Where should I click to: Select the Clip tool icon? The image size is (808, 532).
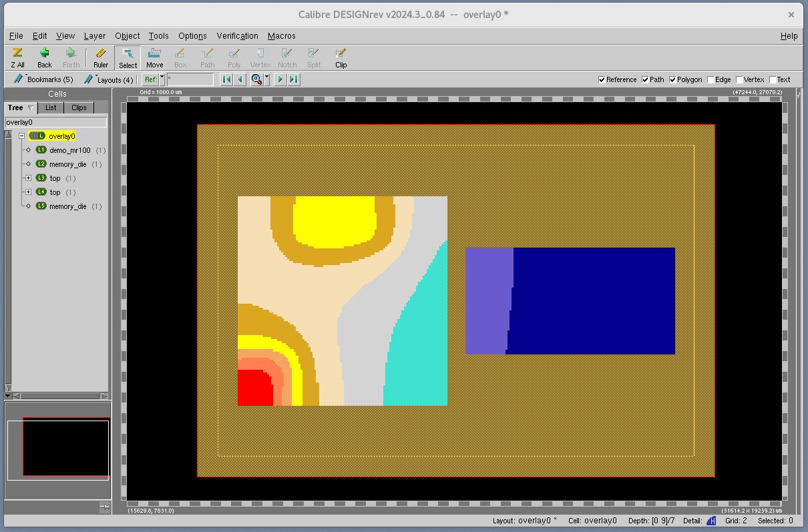tap(341, 57)
